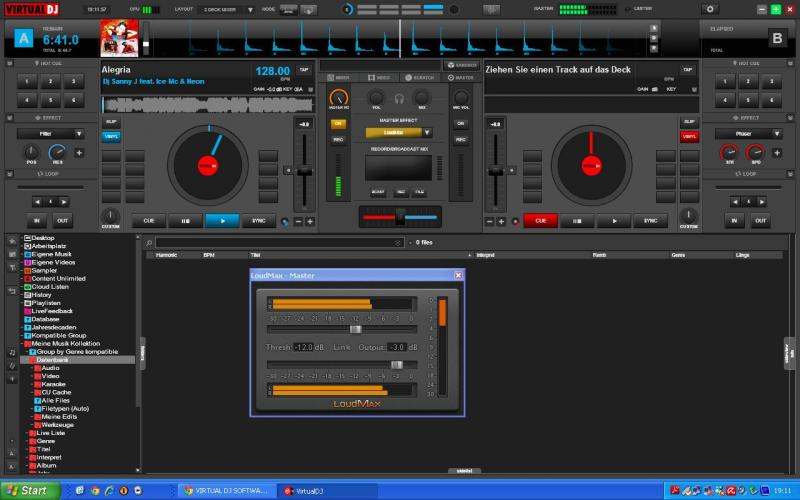800x500 pixels.
Task: Click the red CUE button on right deck
Action: click(x=540, y=221)
